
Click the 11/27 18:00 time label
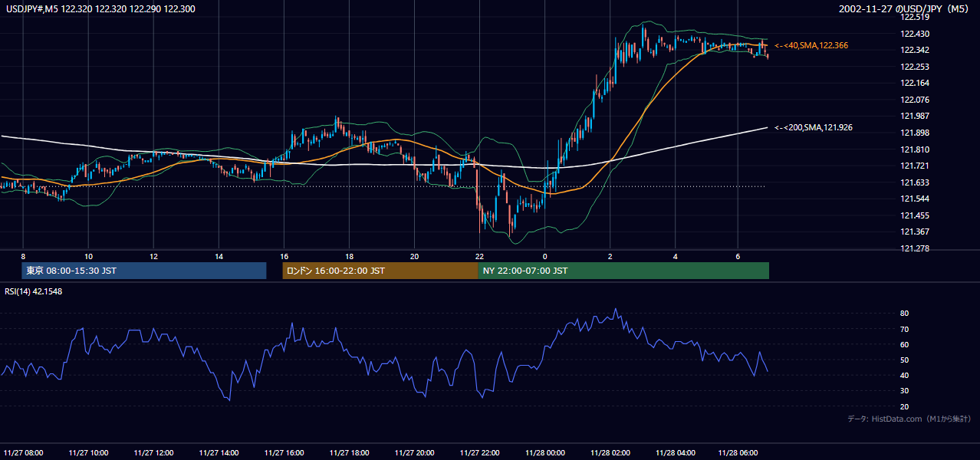(x=349, y=452)
